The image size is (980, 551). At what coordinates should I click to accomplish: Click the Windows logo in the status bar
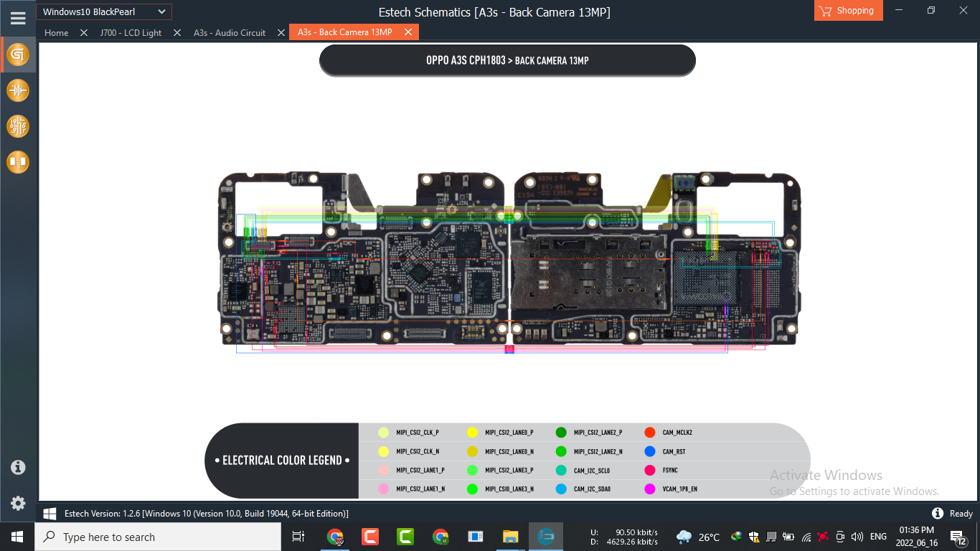tap(50, 514)
